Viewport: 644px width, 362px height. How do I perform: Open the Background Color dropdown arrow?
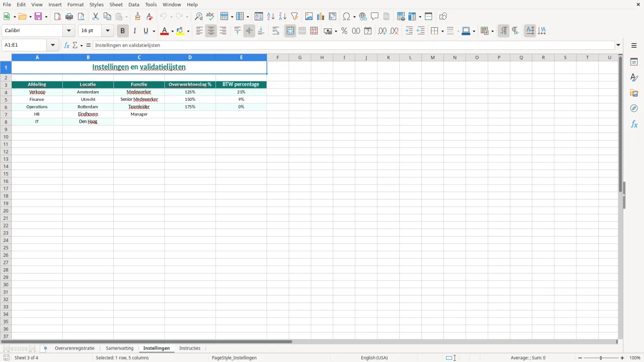click(x=188, y=31)
